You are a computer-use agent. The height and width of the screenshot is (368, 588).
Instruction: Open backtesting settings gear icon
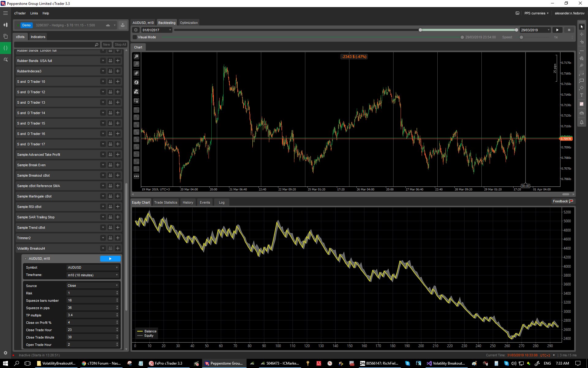(136, 30)
